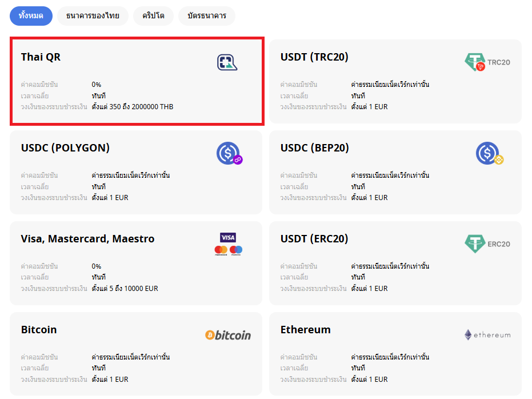
Task: Click the Bitcoin payment method title
Action: pyautogui.click(x=39, y=330)
